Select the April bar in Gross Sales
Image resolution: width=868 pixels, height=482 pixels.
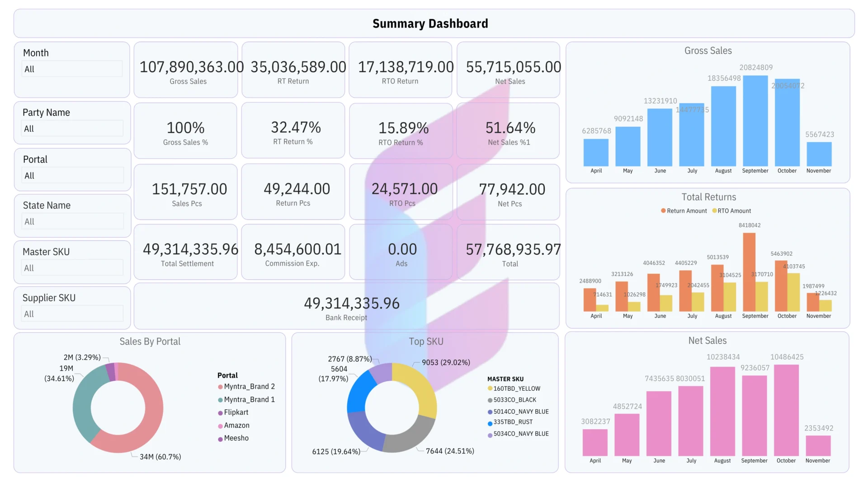[596, 153]
